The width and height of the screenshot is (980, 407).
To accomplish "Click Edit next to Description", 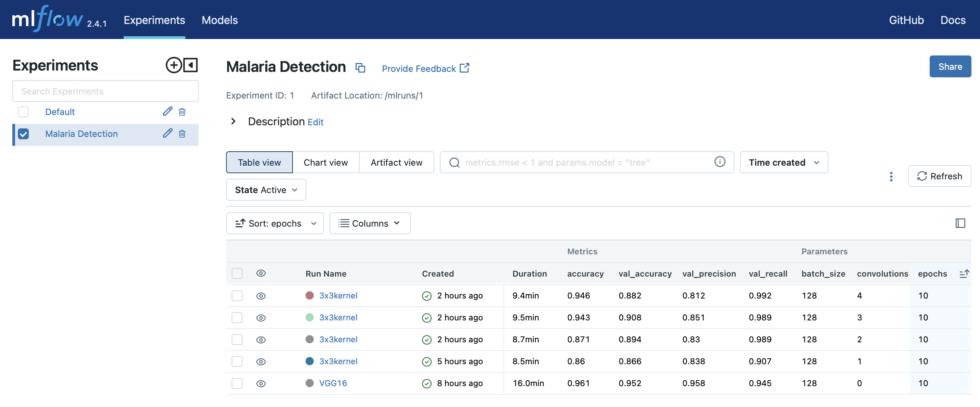I will click(315, 122).
